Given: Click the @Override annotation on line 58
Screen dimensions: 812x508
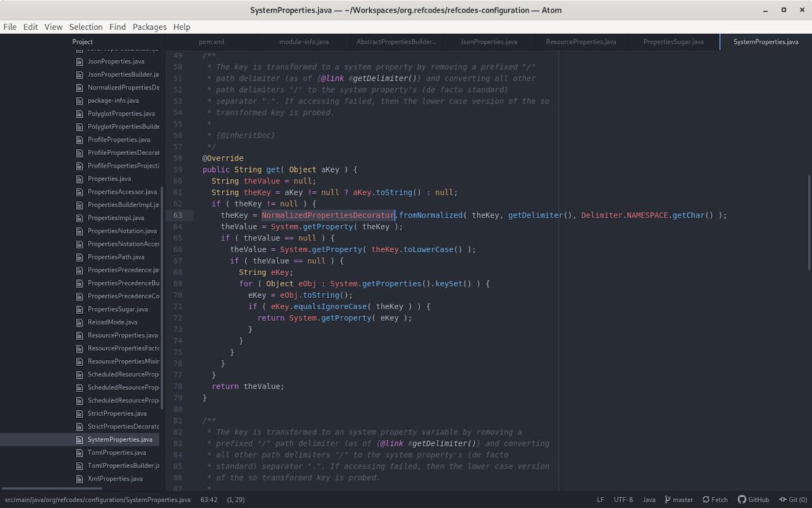Looking at the screenshot, I should tap(223, 158).
